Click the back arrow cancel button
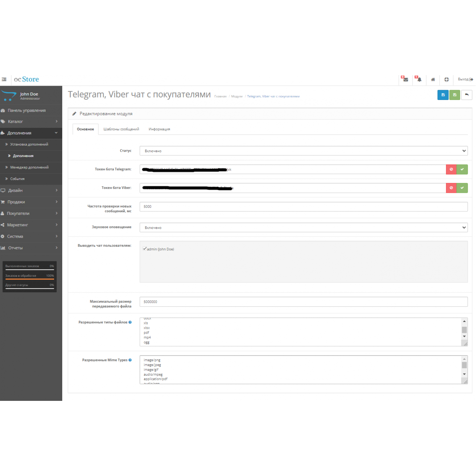This screenshot has width=476, height=476. pos(466,95)
